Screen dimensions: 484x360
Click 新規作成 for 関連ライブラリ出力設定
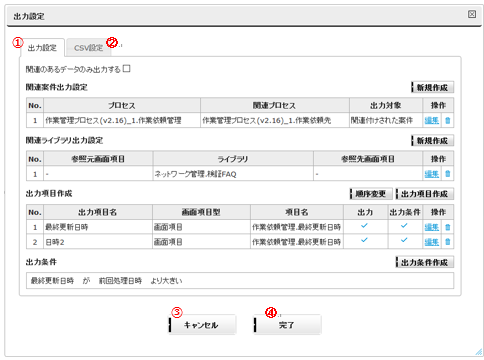tap(432, 141)
